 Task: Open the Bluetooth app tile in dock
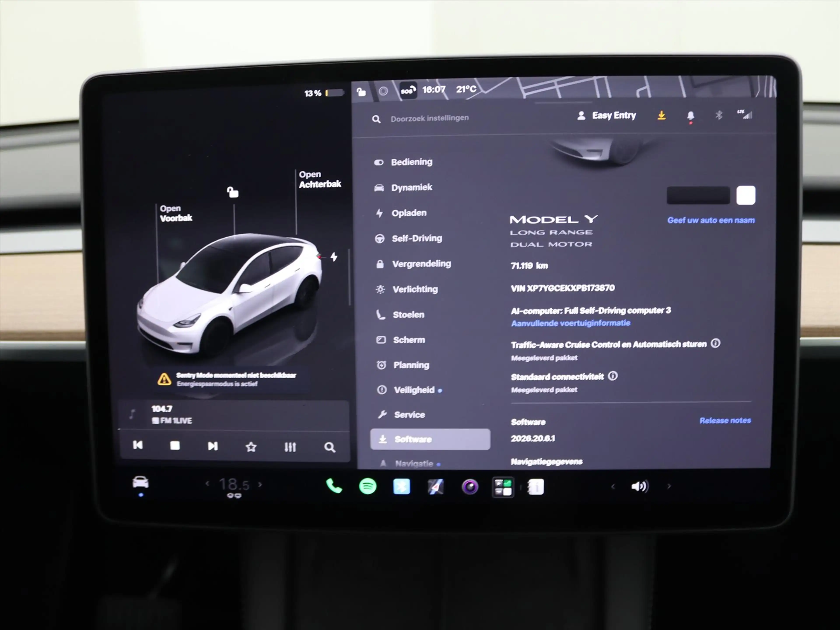pos(401,486)
